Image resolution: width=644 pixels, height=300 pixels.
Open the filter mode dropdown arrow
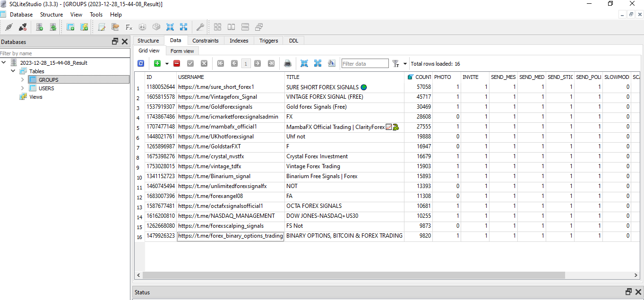[405, 64]
